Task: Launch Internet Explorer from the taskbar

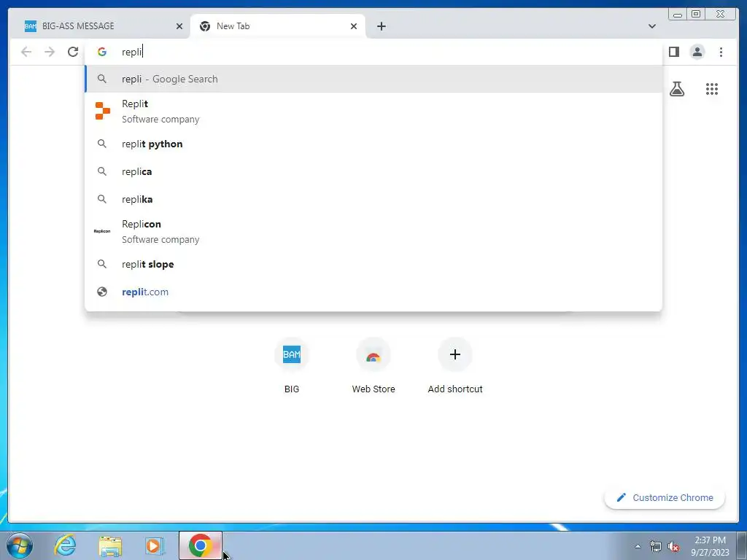Action: (x=65, y=545)
